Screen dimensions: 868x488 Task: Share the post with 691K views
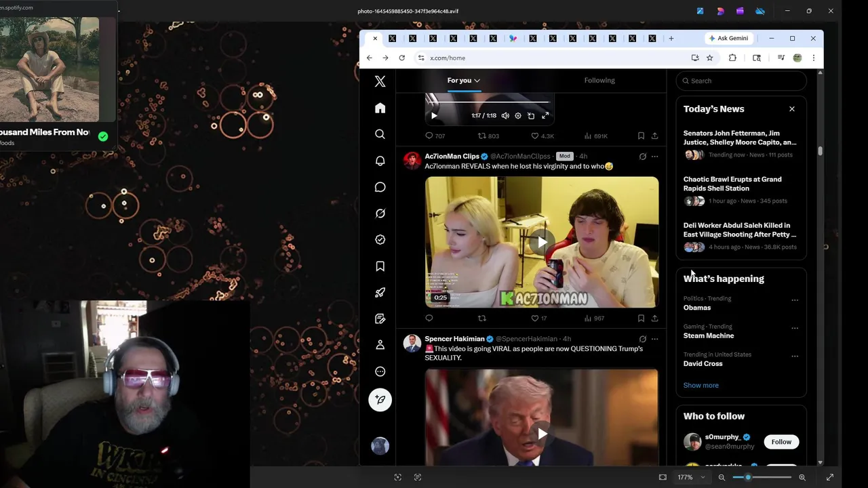(654, 136)
